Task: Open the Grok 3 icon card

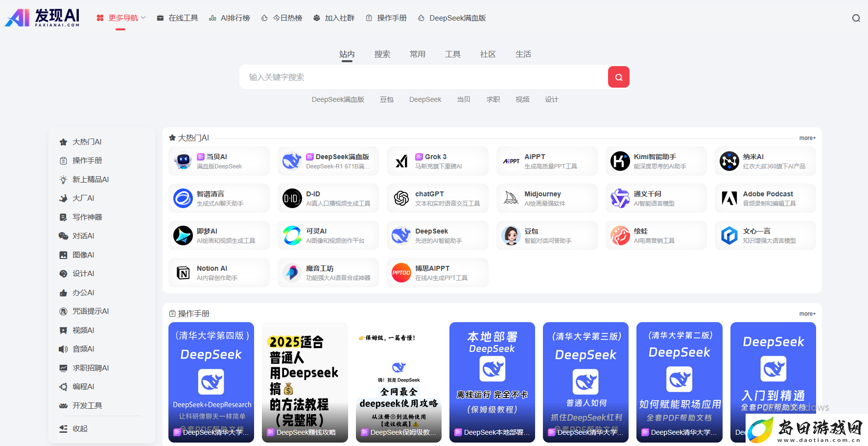Action: coord(437,161)
